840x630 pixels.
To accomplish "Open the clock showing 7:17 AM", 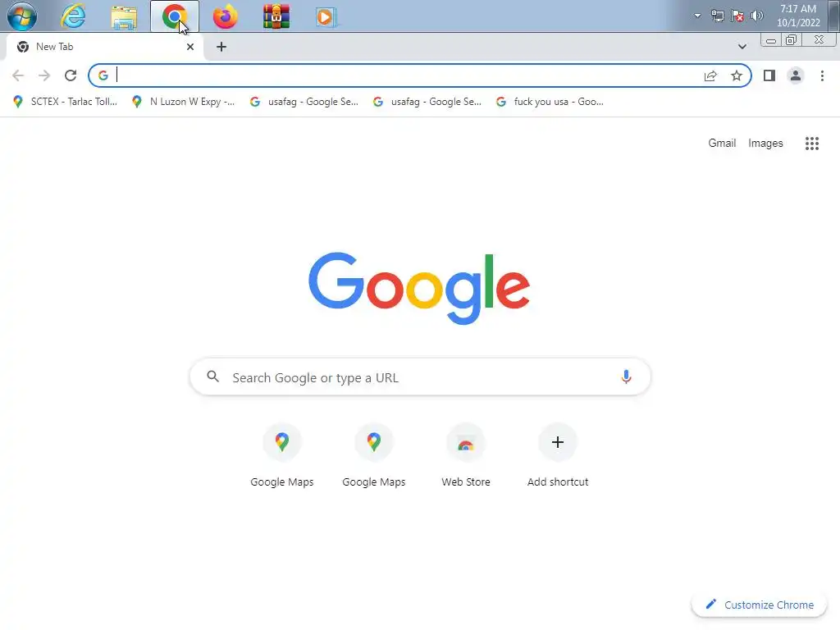I will 798,16.
